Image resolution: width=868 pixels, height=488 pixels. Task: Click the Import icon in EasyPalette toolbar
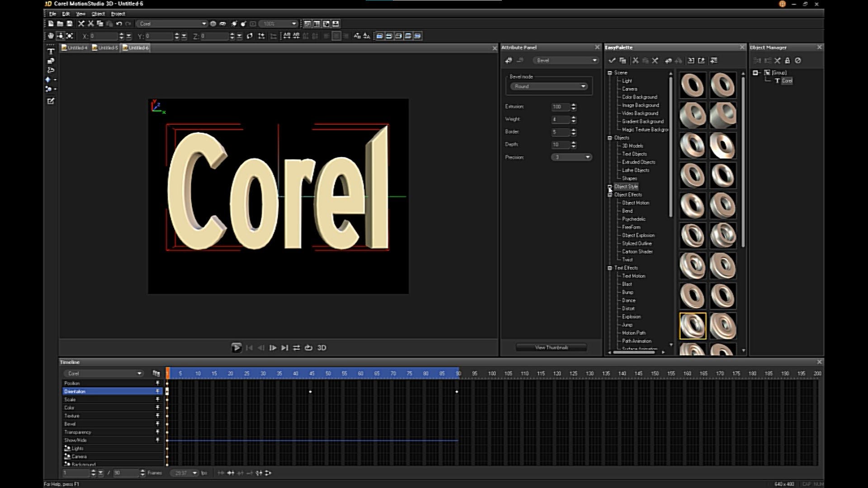[691, 61]
